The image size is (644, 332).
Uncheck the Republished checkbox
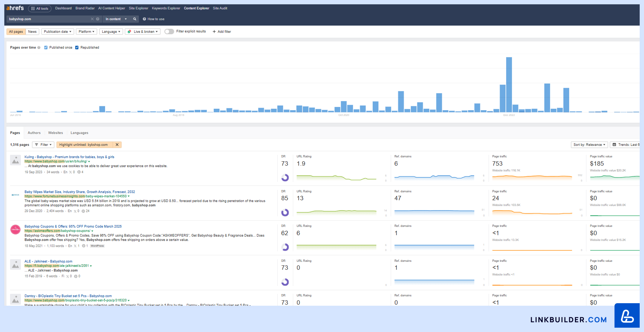click(x=77, y=48)
